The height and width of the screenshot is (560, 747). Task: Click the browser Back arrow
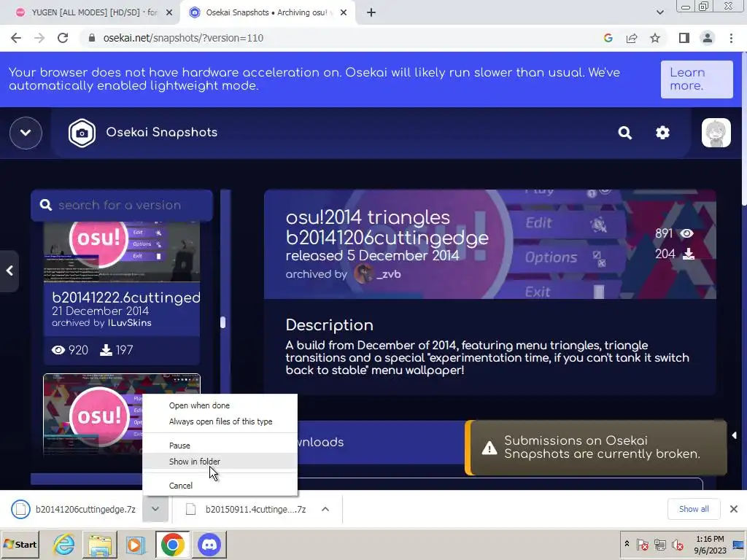(x=16, y=38)
